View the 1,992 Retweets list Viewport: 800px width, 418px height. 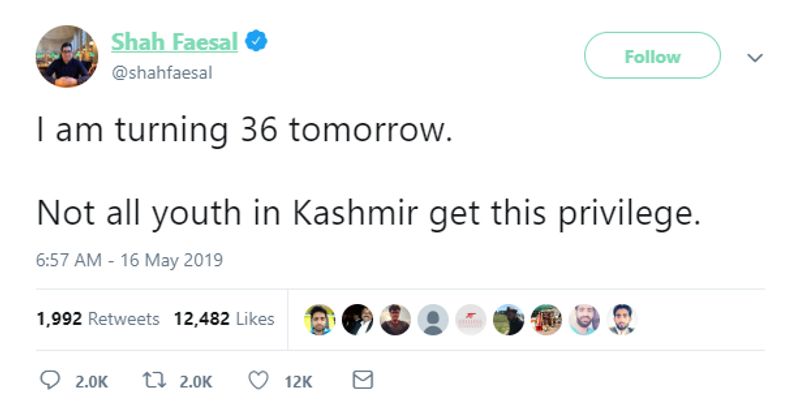[x=98, y=319]
